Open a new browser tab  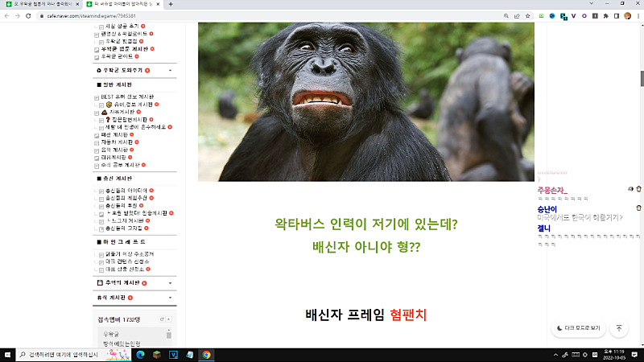coord(170,4)
